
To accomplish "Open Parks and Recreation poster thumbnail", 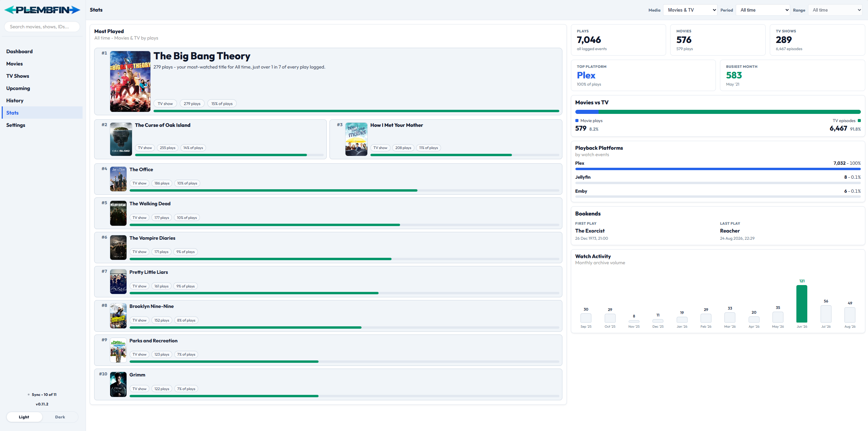I will (118, 350).
